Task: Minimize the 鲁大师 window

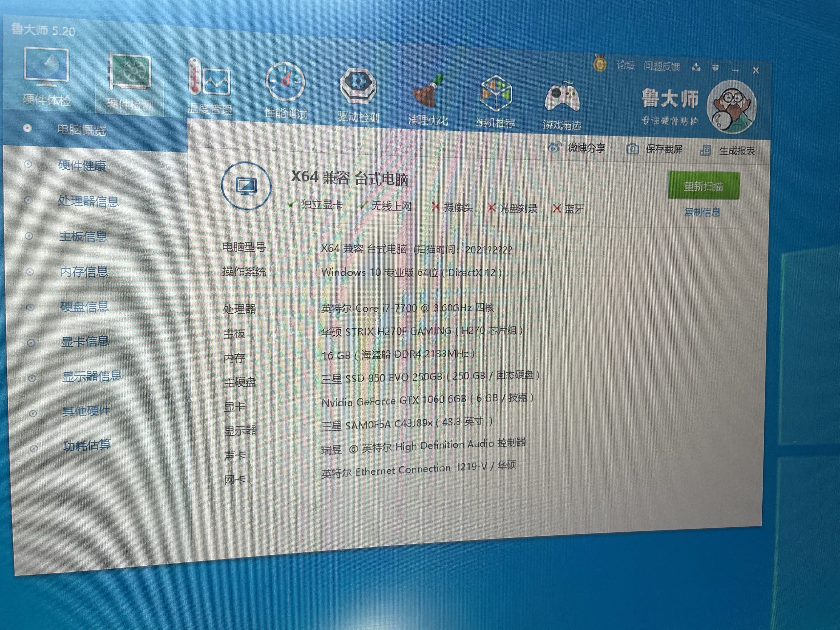Action: 735,70
